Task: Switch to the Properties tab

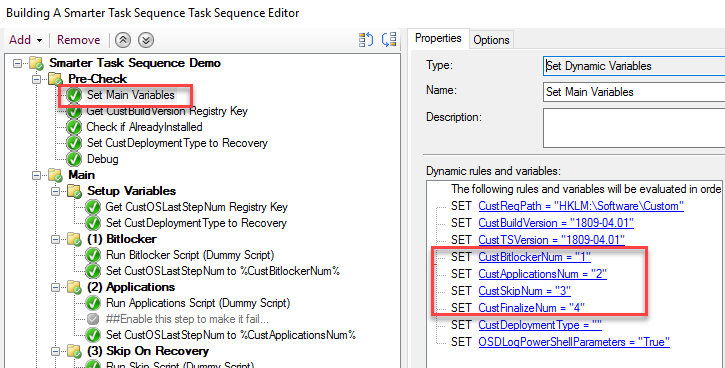Action: 438,38
